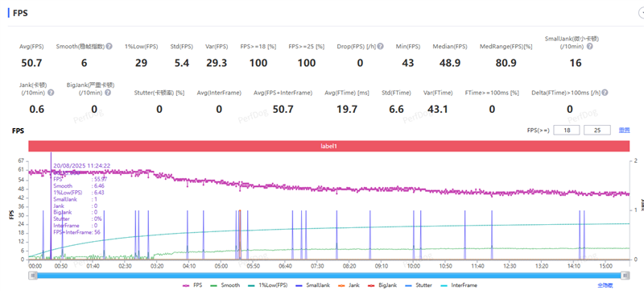644x291 pixels.
Task: Click the blue time range scrollbar track
Action: click(329, 276)
